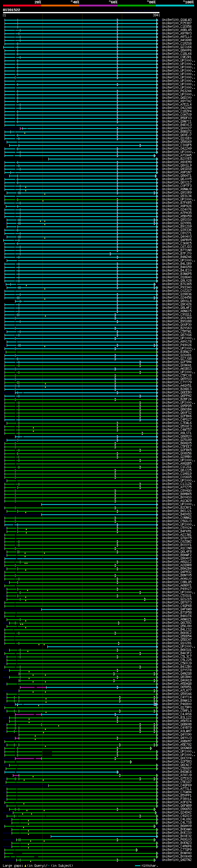This screenshot has height=868, width=197.
Task: Click the cyan ~100% identity legend segment
Action: 175,6
